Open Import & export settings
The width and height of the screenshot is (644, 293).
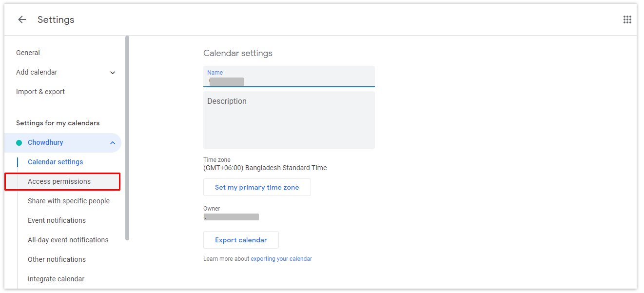[40, 92]
